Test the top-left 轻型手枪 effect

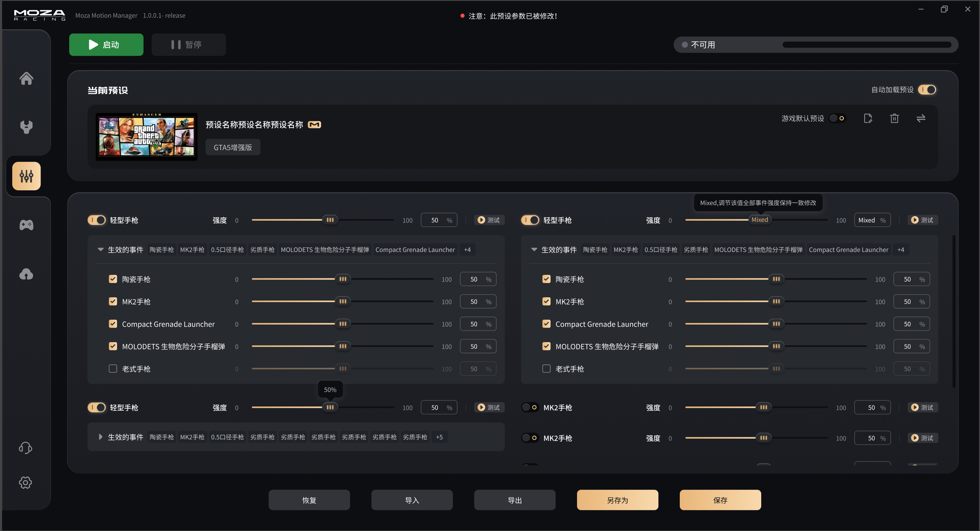[489, 220]
